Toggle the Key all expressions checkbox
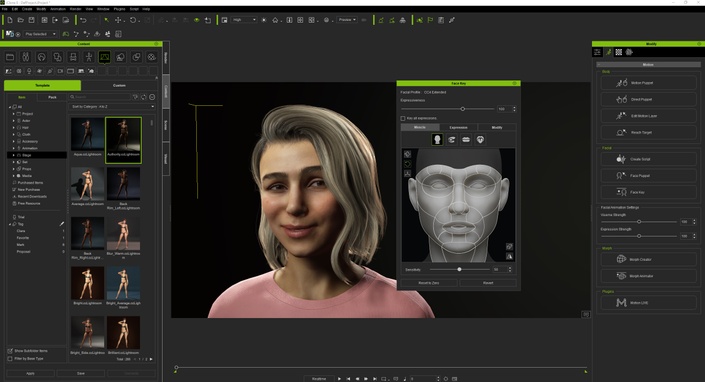The image size is (705, 382). click(403, 118)
